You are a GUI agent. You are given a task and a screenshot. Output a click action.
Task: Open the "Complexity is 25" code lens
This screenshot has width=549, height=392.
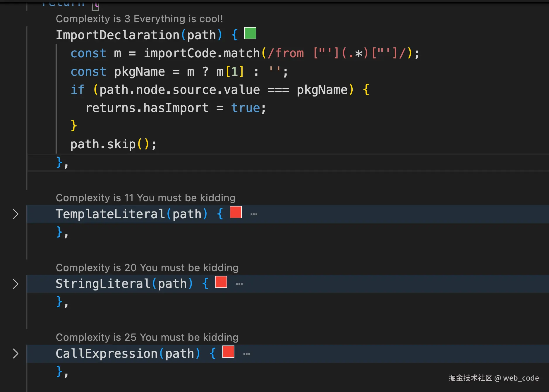(147, 338)
